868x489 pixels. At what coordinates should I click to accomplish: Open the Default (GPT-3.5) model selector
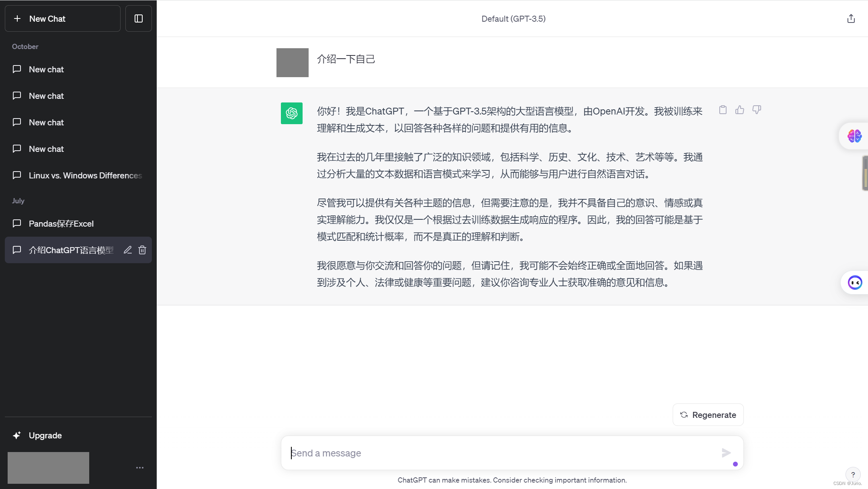(x=513, y=19)
